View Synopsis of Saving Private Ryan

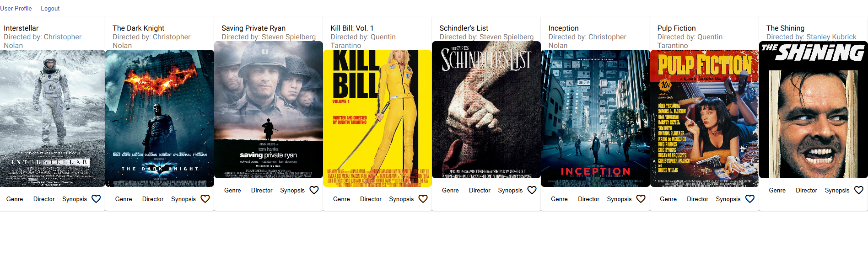[x=292, y=190]
